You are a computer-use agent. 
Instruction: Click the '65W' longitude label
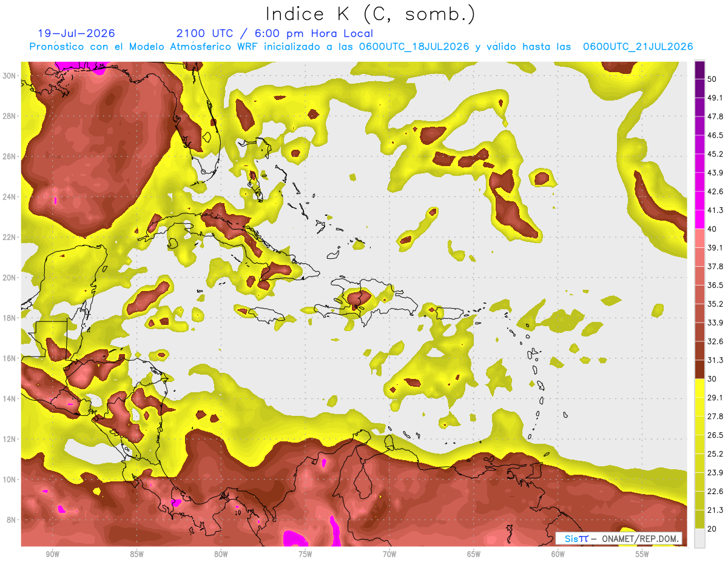tap(474, 554)
